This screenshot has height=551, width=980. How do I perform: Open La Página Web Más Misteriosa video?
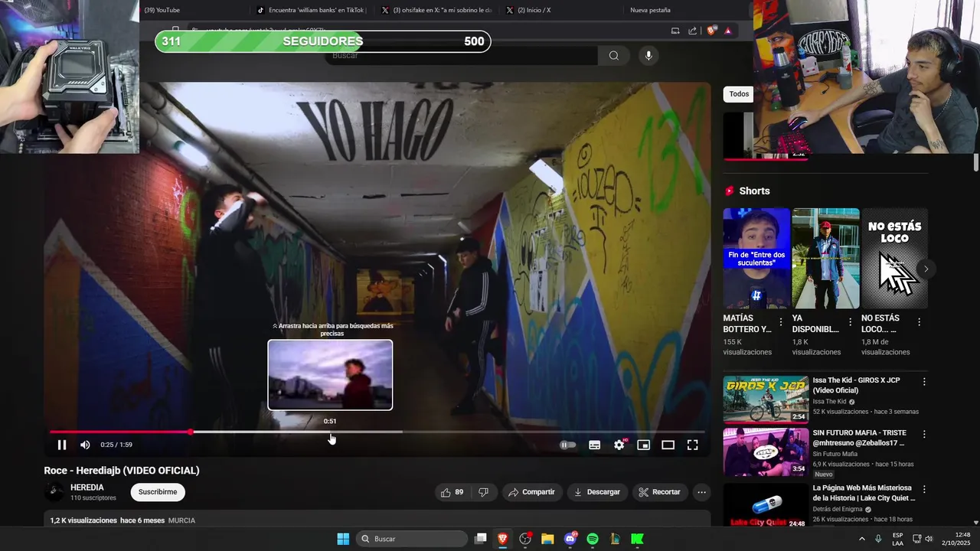[864, 493]
